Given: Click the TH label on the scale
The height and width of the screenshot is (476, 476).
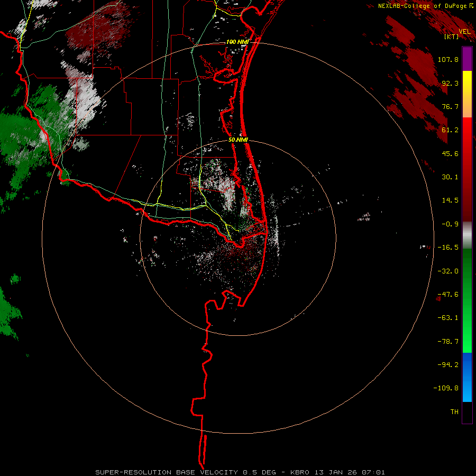Looking at the screenshot, I should tap(454, 412).
